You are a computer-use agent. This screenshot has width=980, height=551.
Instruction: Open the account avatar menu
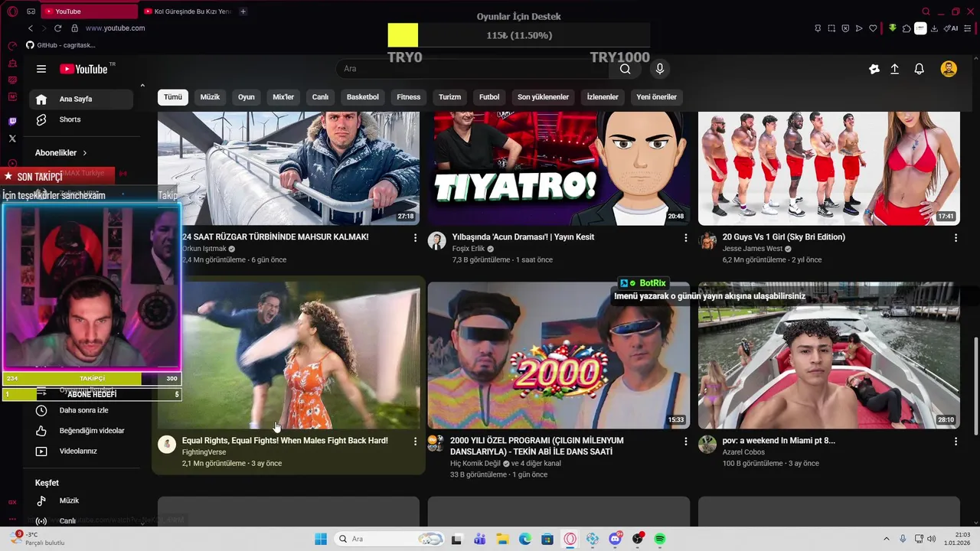point(949,69)
